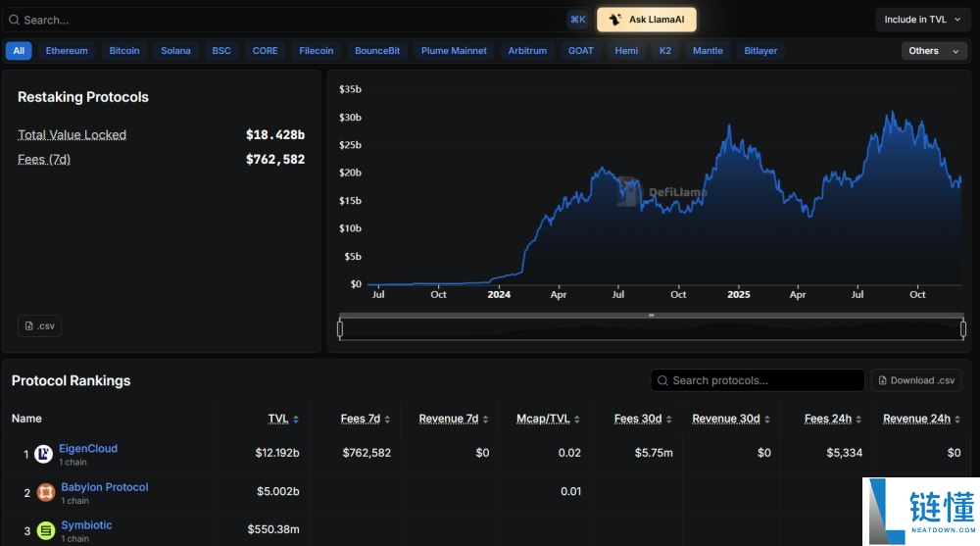Download the protocol rankings .csv
The width and height of the screenshot is (980, 546).
pyautogui.click(x=915, y=380)
